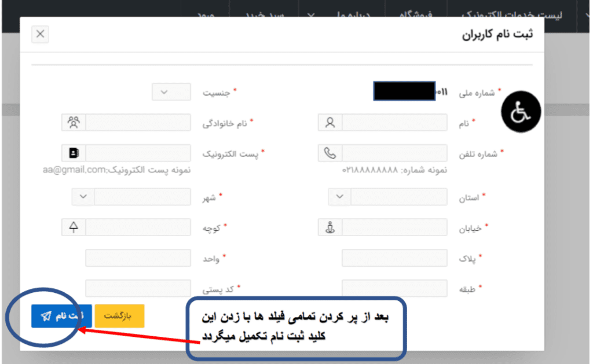The height and width of the screenshot is (364, 593).
Task: Open ورود menu in background page
Action: [206, 14]
